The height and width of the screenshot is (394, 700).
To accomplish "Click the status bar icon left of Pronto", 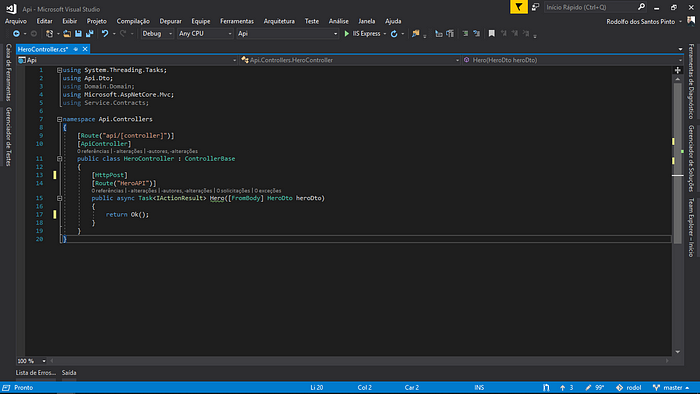I will 6,388.
